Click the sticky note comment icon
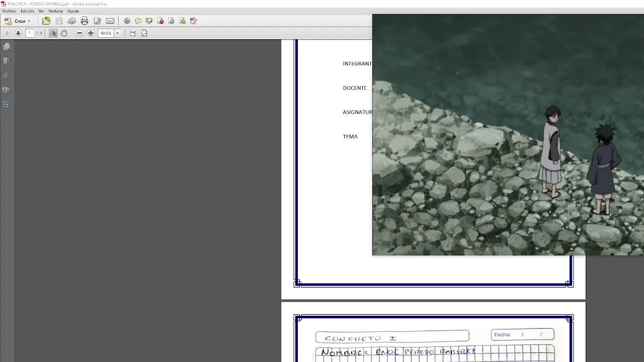 click(138, 21)
